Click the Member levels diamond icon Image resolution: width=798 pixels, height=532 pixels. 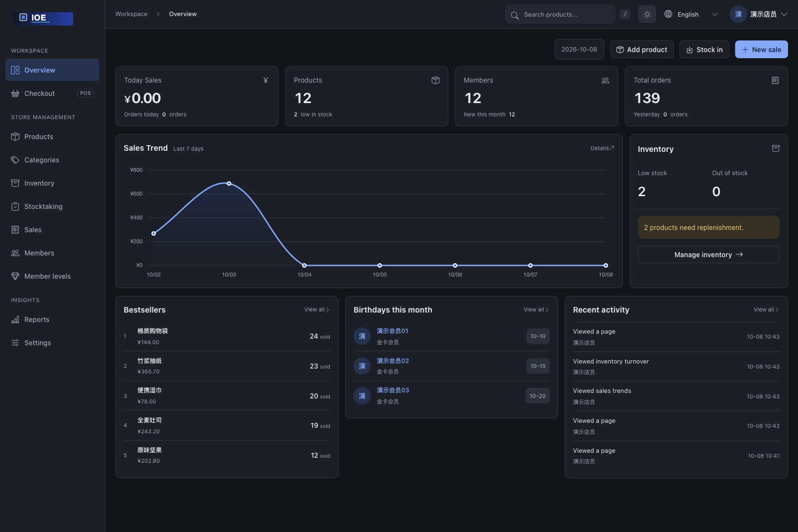click(x=16, y=277)
